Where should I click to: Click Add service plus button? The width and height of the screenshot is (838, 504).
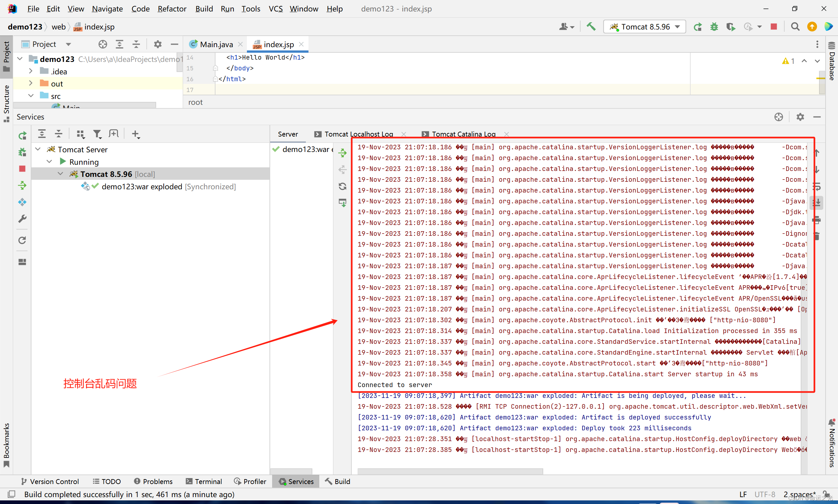pos(136,134)
